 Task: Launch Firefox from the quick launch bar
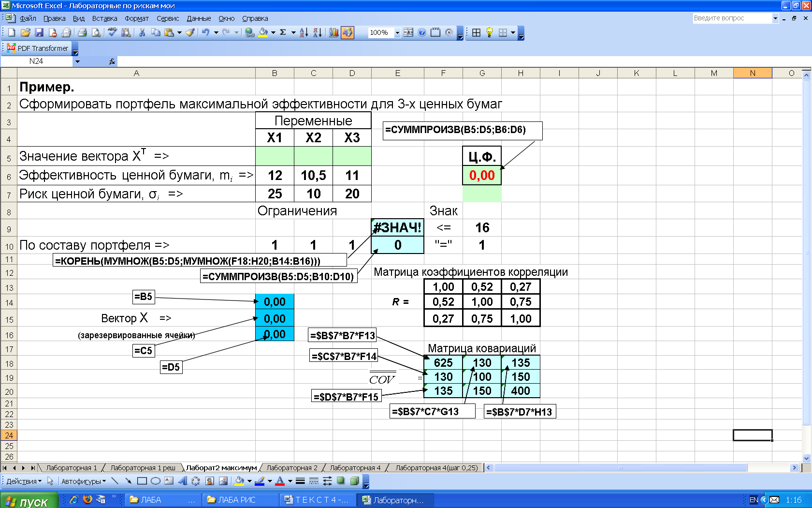(87, 500)
